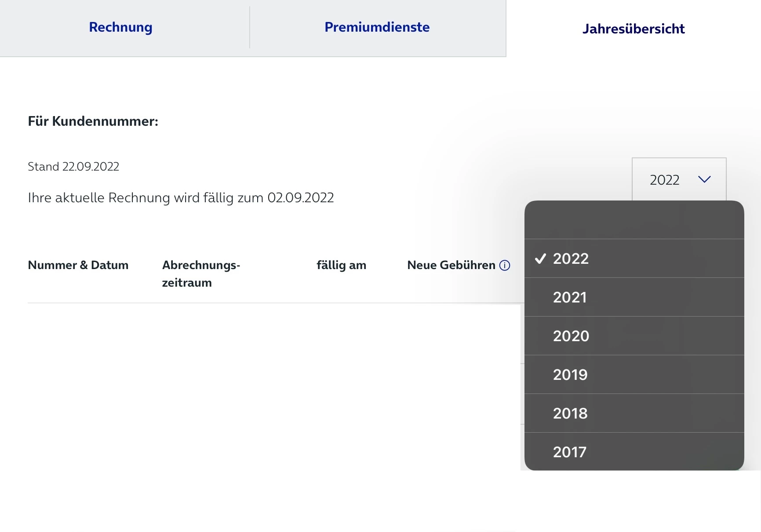761x532 pixels.
Task: Click the checkmark icon beside 2022 option
Action: pos(540,259)
